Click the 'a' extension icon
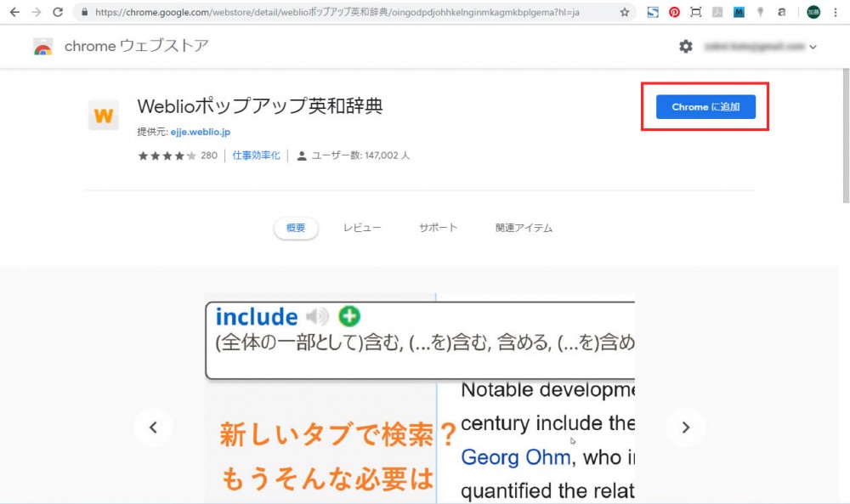 point(781,12)
